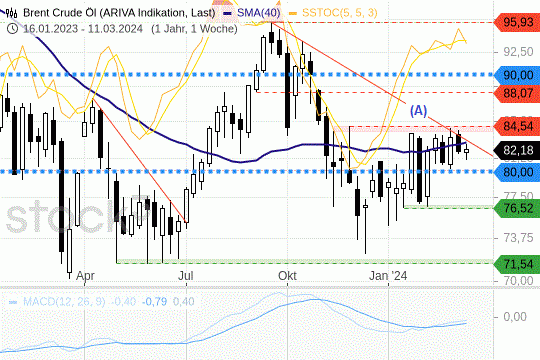Click the blue 90,00 price tag
Viewport: 540px width, 360px height.
517,75
